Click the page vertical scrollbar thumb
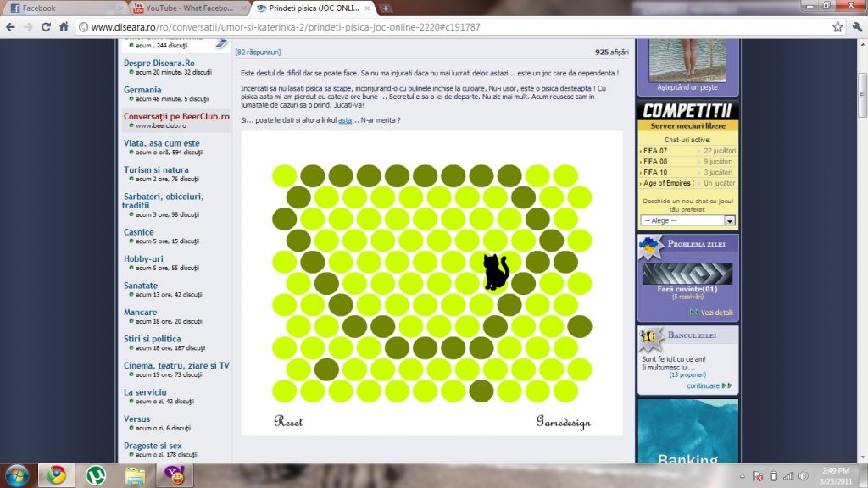868x488 pixels. 862,95
